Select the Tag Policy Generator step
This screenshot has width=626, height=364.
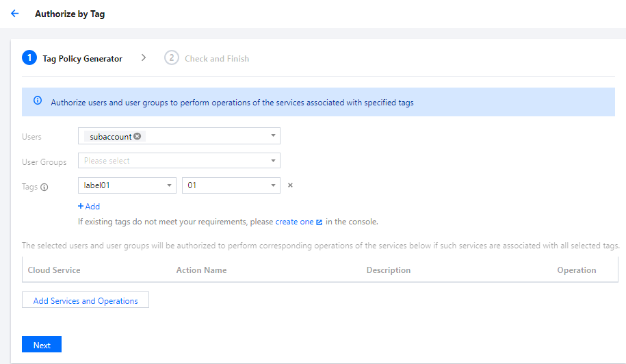coord(83,59)
